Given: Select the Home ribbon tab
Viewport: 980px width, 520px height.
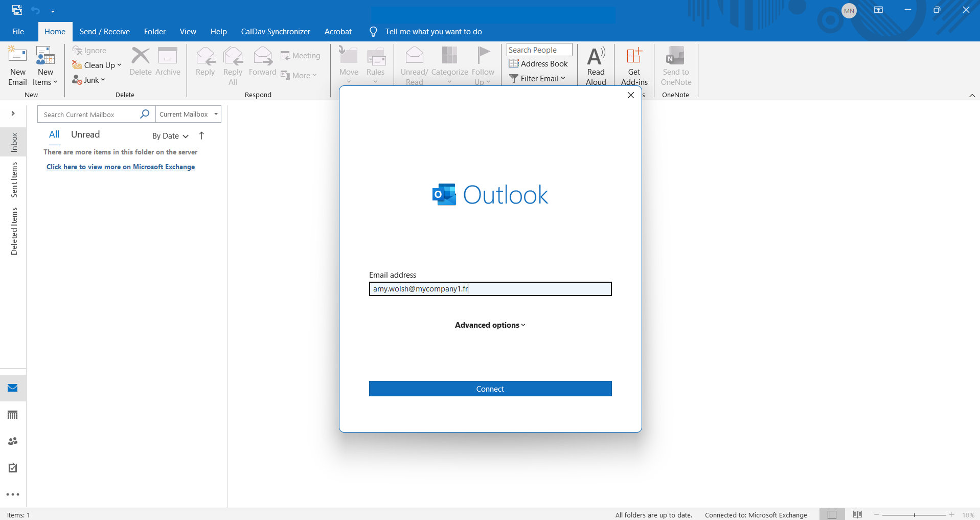Looking at the screenshot, I should 55,32.
